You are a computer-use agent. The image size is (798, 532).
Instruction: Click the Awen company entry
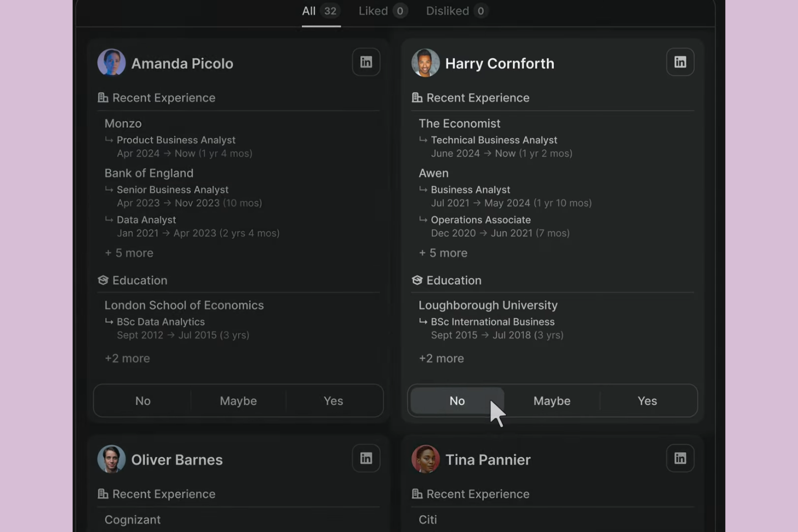coord(434,173)
